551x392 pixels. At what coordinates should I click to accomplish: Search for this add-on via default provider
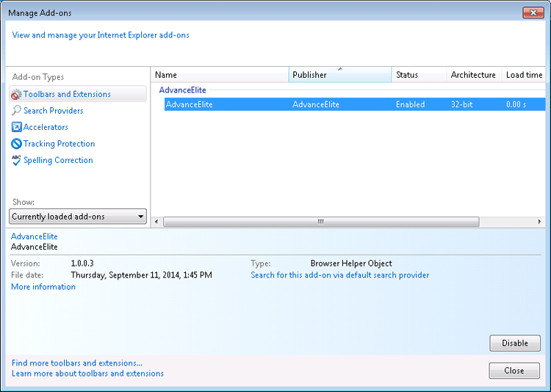pos(339,275)
